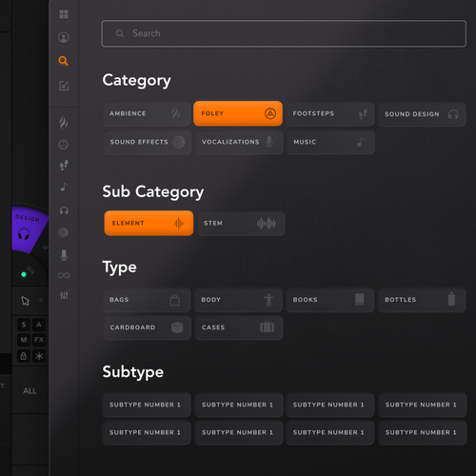Open the edit note icon in sidebar

64,86
